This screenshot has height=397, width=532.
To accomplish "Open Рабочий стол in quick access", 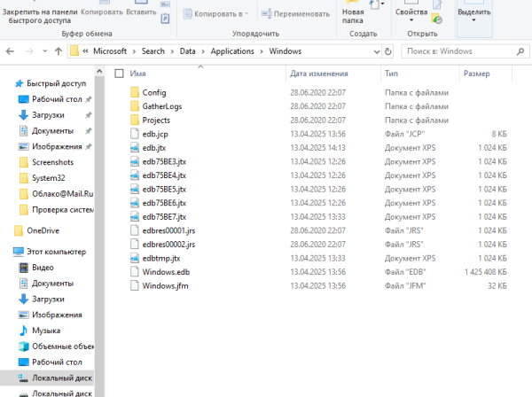I will pos(57,99).
